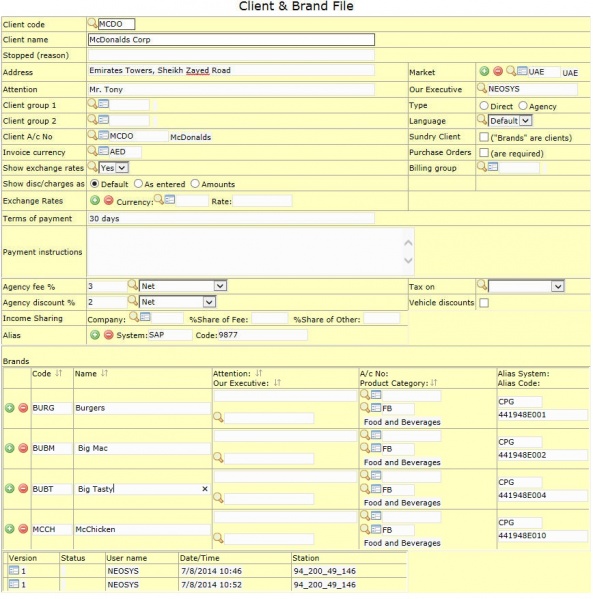Image resolution: width=593 pixels, height=599 pixels.
Task: Sort brands by Product Category
Action: pyautogui.click(x=434, y=382)
